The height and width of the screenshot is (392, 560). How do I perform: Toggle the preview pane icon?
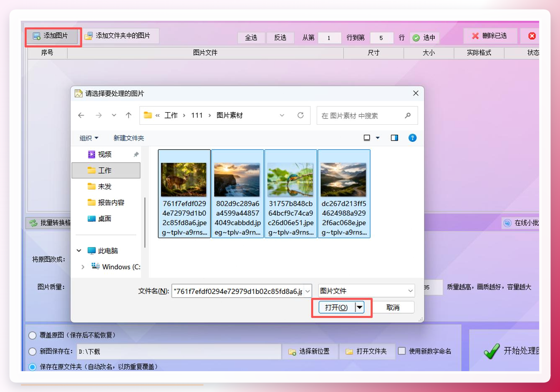[394, 138]
